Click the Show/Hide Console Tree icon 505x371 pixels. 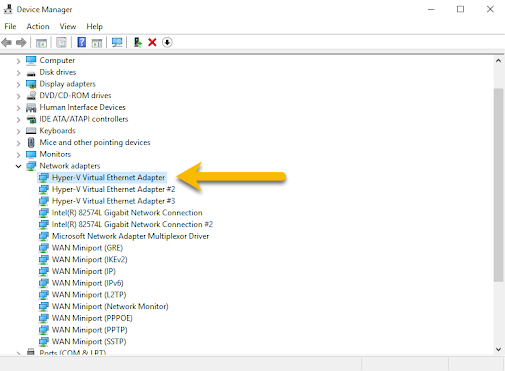41,43
